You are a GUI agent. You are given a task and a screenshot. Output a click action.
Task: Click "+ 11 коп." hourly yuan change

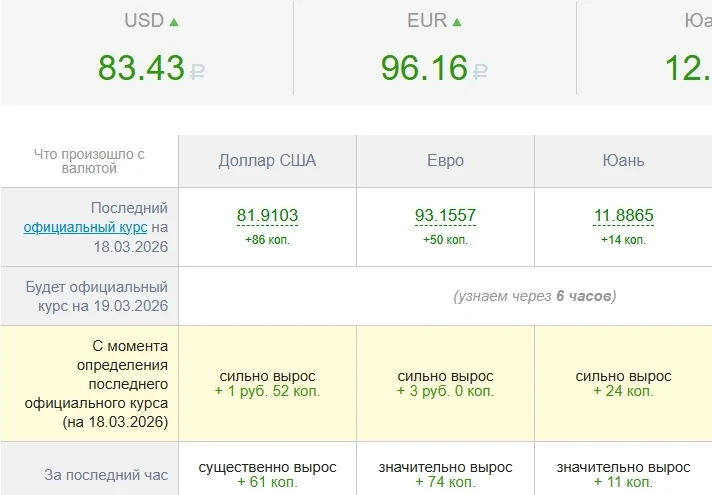point(623,482)
